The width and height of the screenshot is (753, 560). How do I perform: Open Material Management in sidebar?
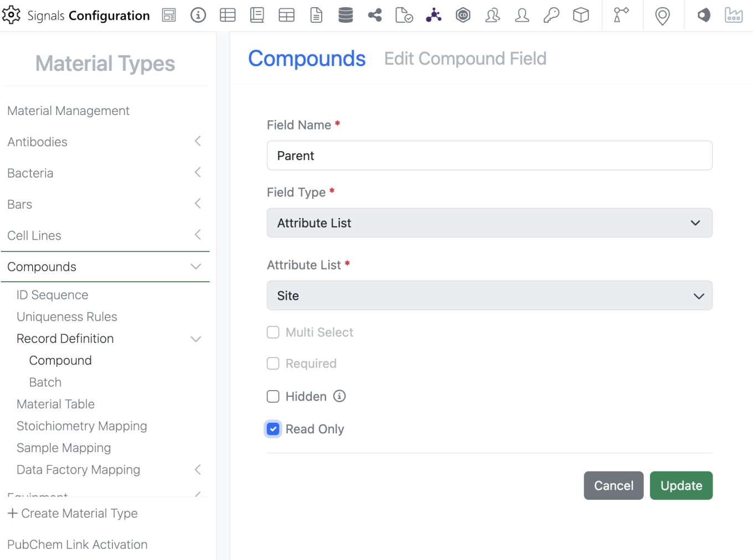[x=68, y=111]
